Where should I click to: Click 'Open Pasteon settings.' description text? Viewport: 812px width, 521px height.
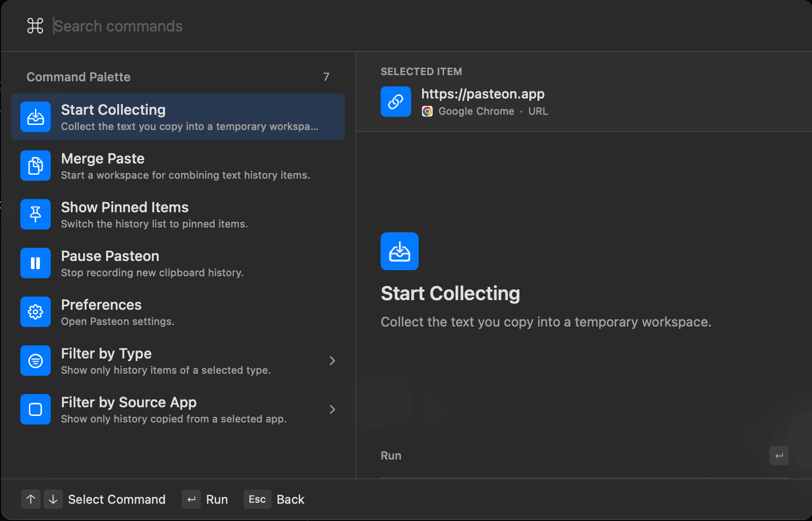tap(118, 321)
